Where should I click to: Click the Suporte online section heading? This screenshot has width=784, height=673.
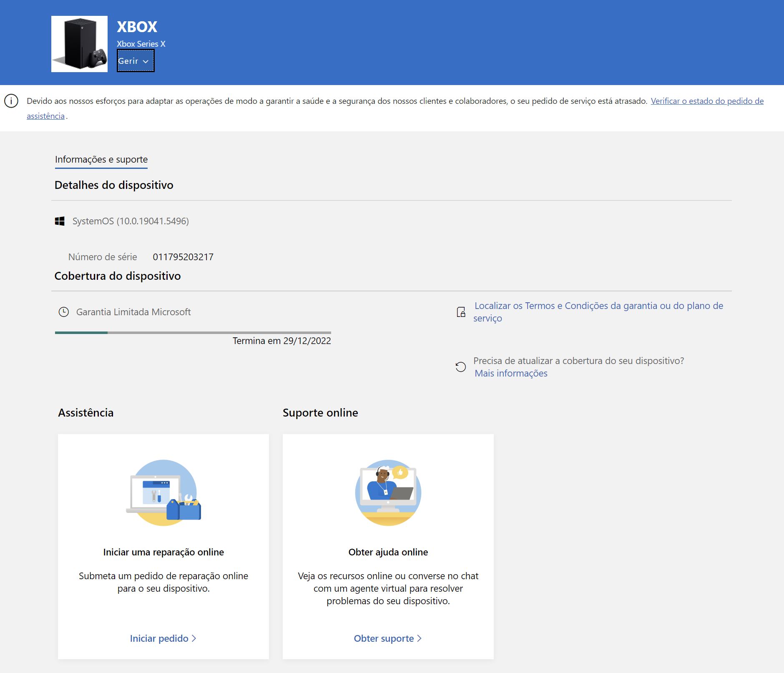[320, 413]
